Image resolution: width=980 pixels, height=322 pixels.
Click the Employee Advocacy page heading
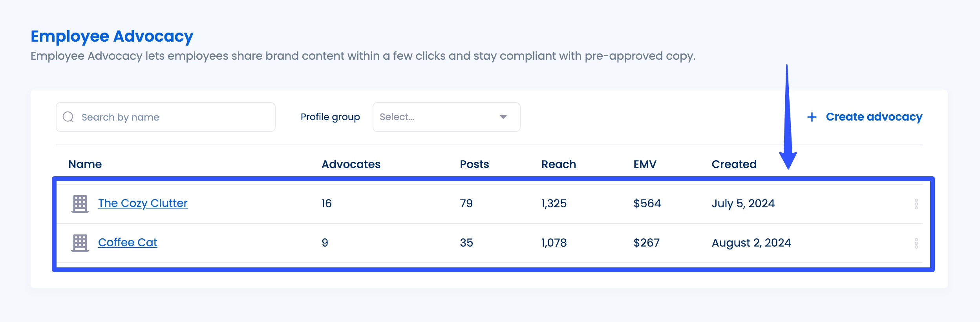112,35
